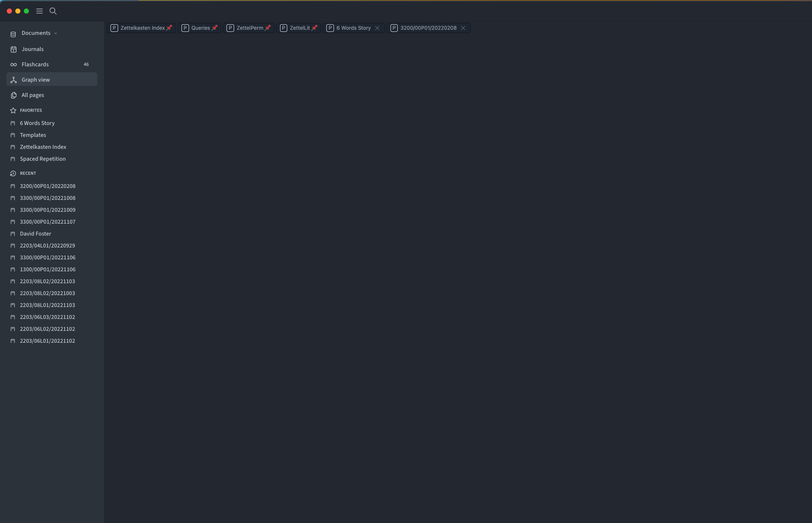Viewport: 812px width, 523px height.
Task: Open recent page 2203/06L01/20221102
Action: [x=48, y=341]
